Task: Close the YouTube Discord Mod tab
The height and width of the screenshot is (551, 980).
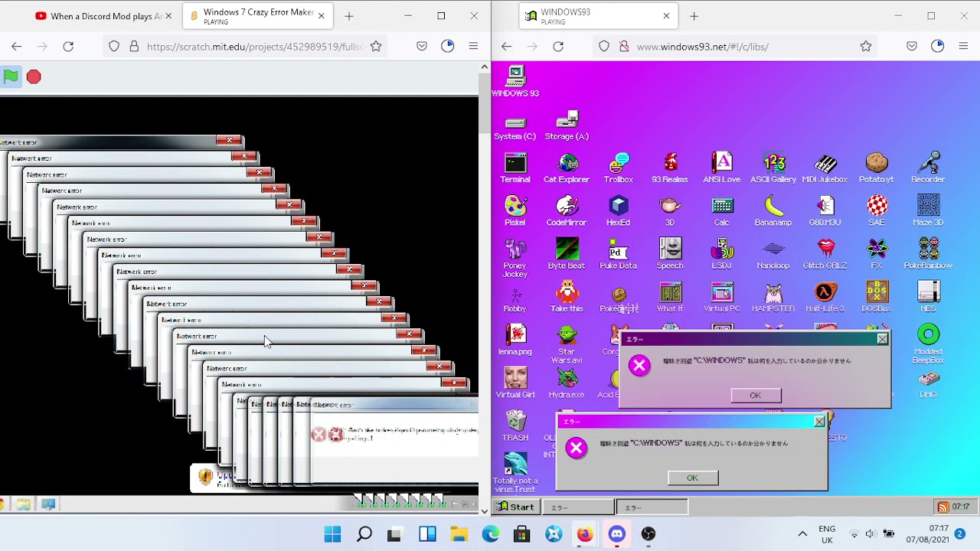Action: click(168, 16)
